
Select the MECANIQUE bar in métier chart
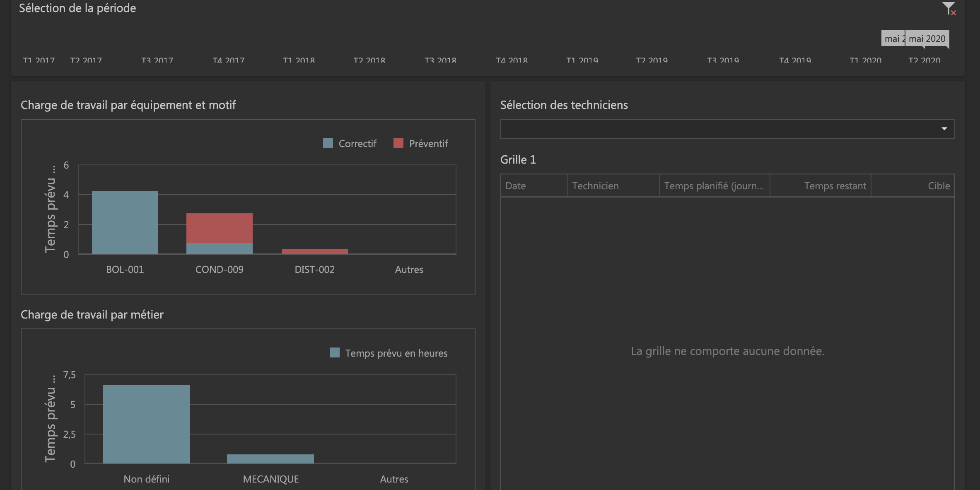click(270, 459)
